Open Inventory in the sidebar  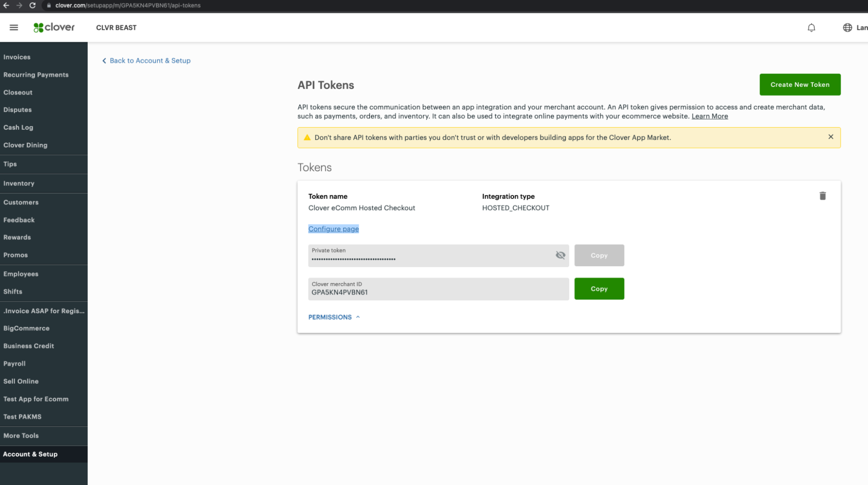click(x=19, y=183)
